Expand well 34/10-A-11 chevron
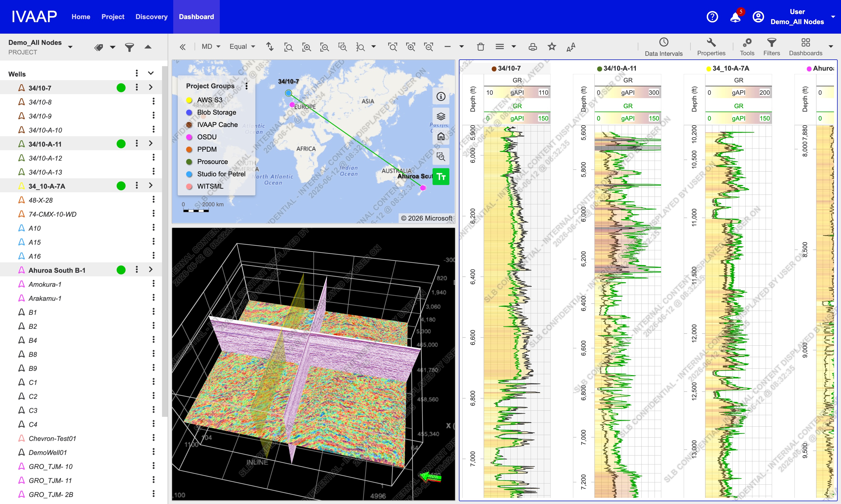This screenshot has height=504, width=841. 151,143
